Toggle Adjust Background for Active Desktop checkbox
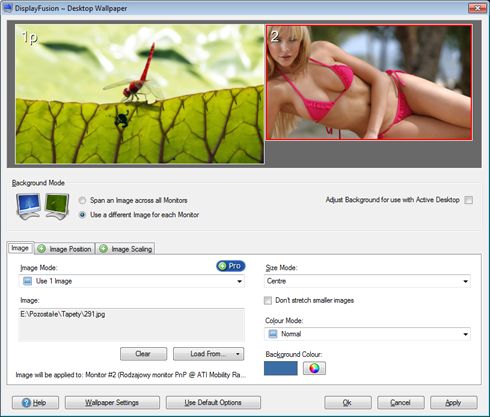 coord(468,200)
